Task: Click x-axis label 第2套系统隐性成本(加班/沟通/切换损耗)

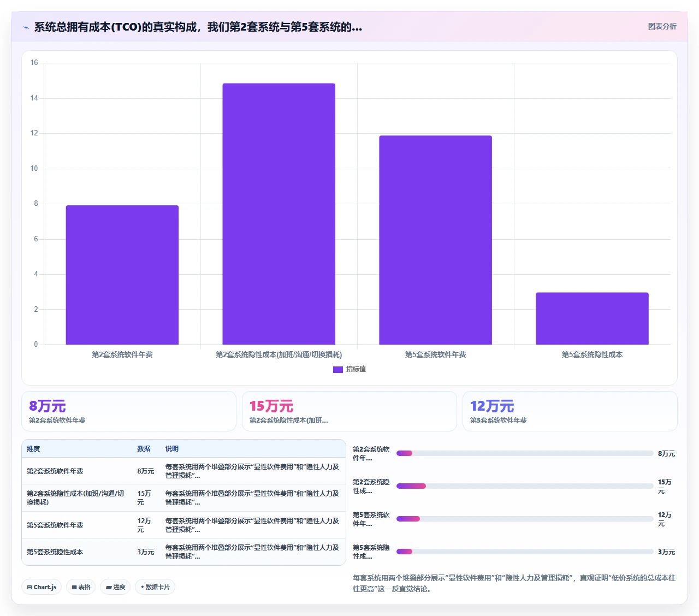Action: coord(279,355)
